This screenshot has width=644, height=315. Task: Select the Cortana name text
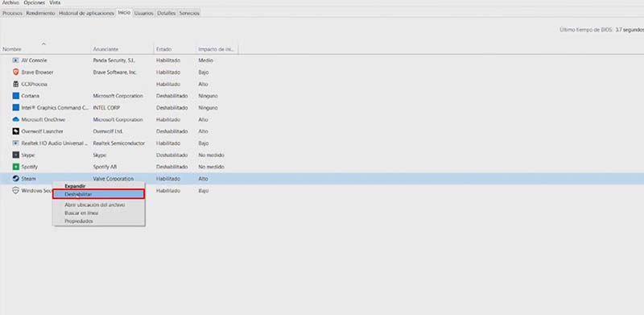[31, 96]
